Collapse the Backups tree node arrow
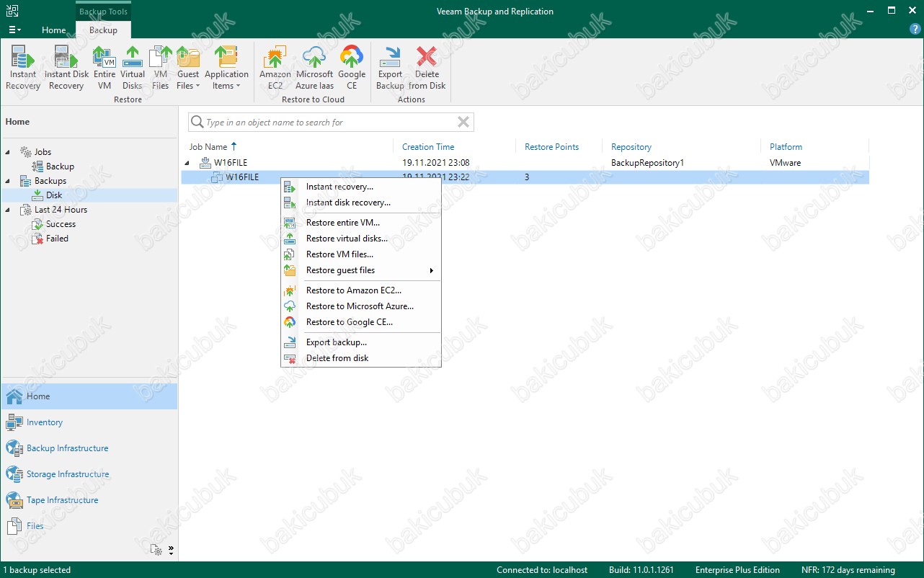The width and height of the screenshot is (924, 578). [x=8, y=181]
